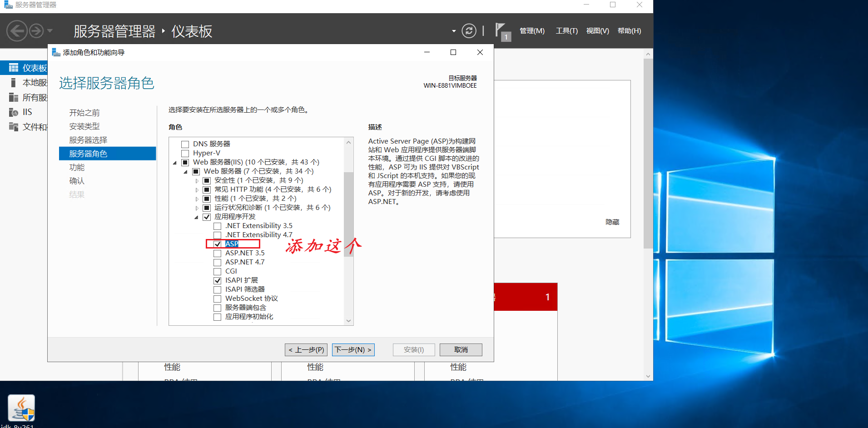The width and height of the screenshot is (868, 428).
Task: Click the roles list scroll up arrow
Action: click(348, 142)
